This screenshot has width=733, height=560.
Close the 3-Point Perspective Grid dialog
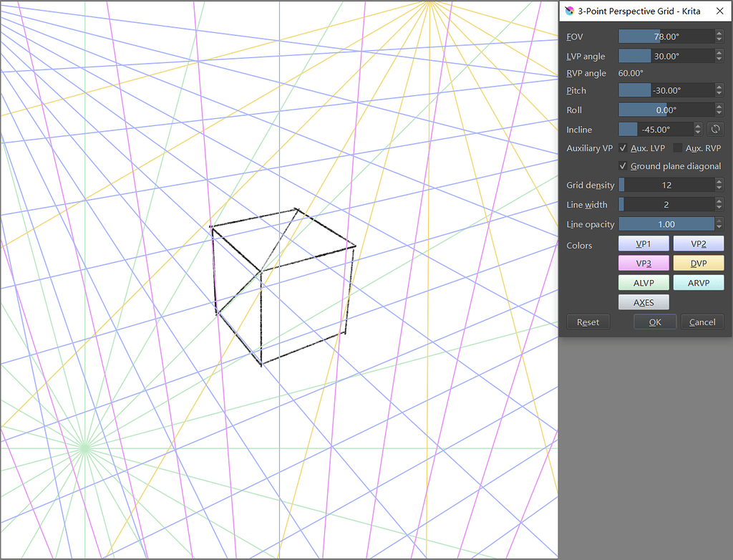(720, 11)
